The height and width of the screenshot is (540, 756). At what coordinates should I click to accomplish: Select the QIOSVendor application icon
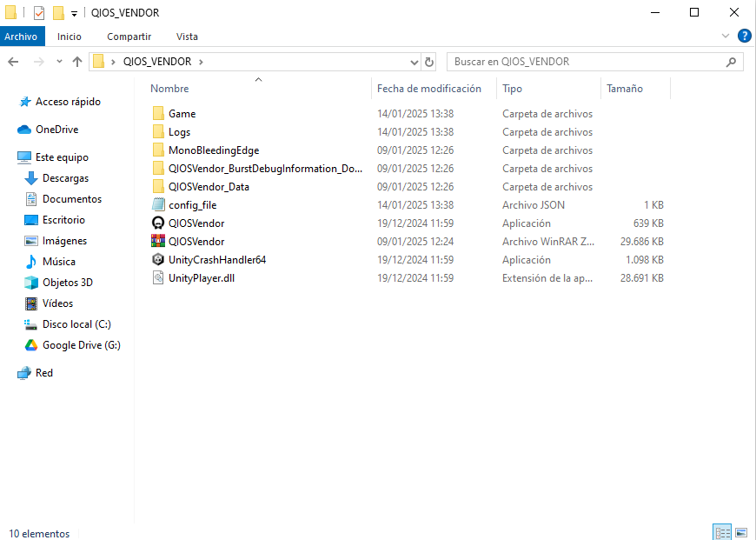(158, 223)
